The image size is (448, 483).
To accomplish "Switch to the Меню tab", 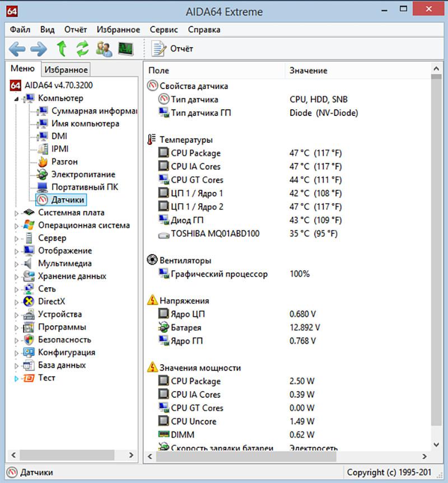I will 22,68.
